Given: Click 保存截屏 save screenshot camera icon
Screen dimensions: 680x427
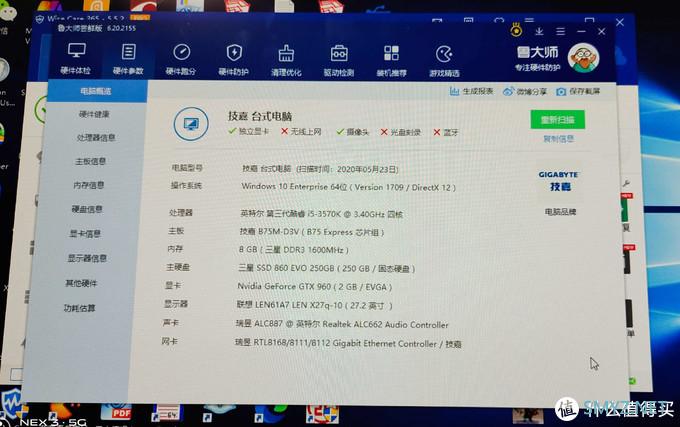Looking at the screenshot, I should click(x=561, y=91).
